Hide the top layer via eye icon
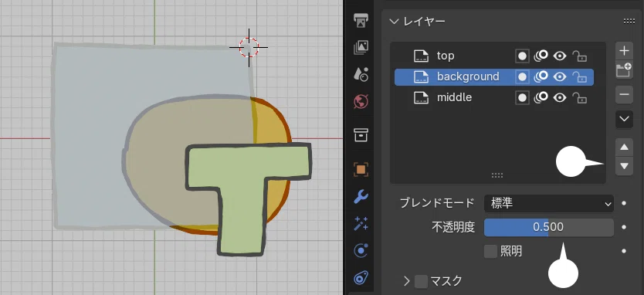644x295 pixels. 559,56
